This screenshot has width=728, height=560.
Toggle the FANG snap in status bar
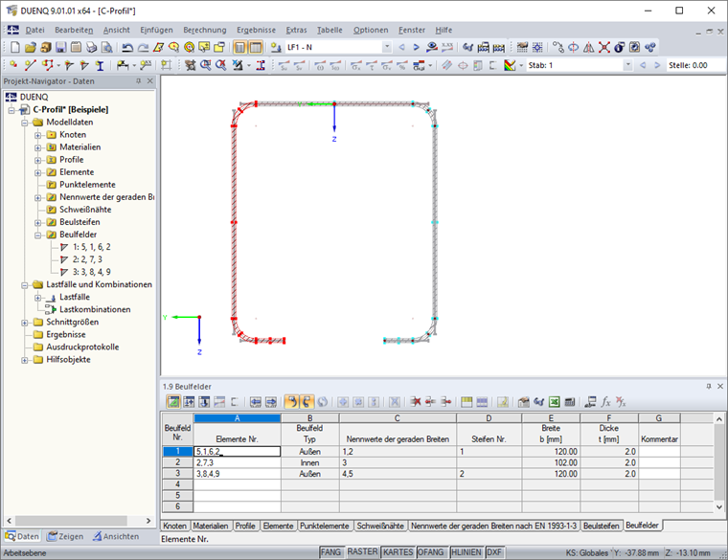[330, 552]
